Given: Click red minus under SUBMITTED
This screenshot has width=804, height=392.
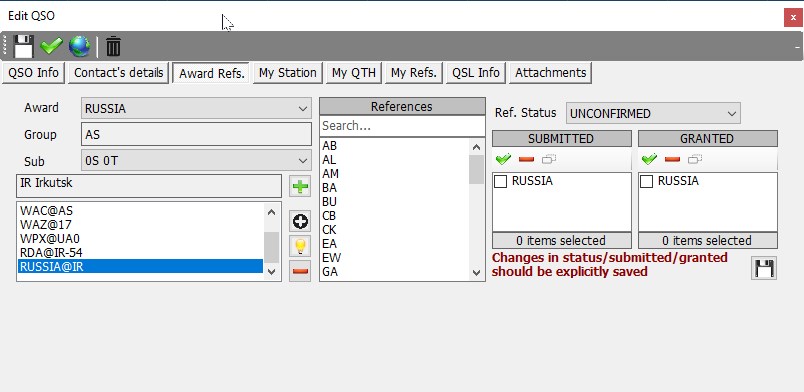Looking at the screenshot, I should 526,160.
